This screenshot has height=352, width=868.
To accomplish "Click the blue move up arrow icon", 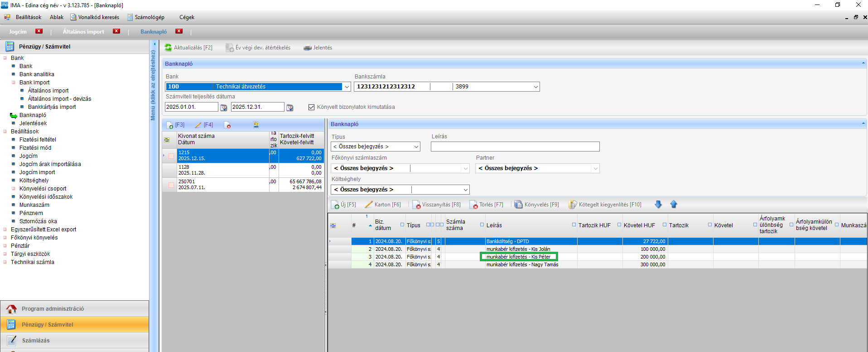I will point(674,205).
